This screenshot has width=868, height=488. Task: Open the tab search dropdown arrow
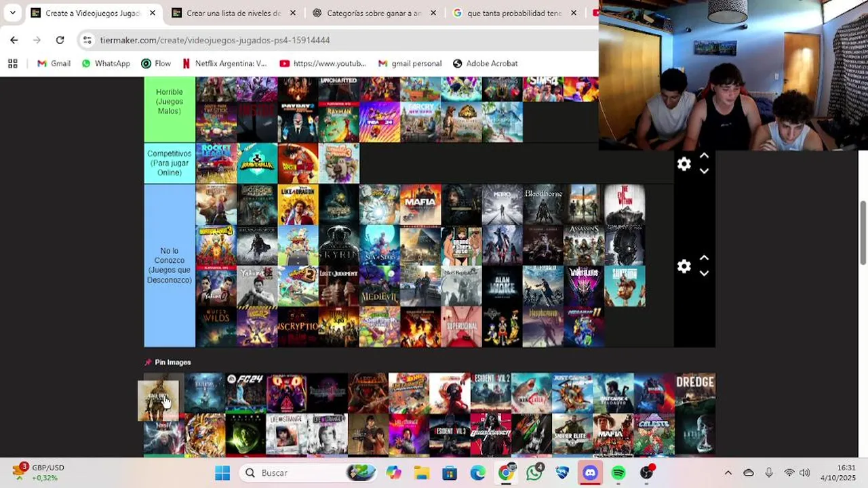[12, 13]
